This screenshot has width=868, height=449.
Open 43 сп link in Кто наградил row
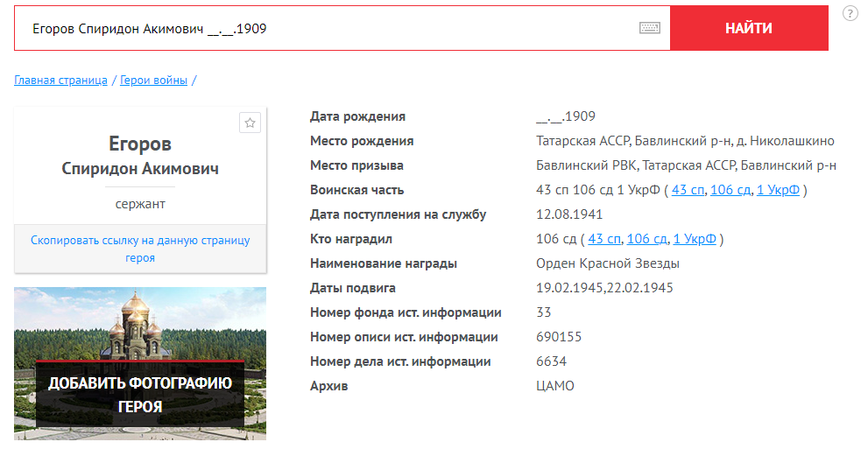pos(604,239)
